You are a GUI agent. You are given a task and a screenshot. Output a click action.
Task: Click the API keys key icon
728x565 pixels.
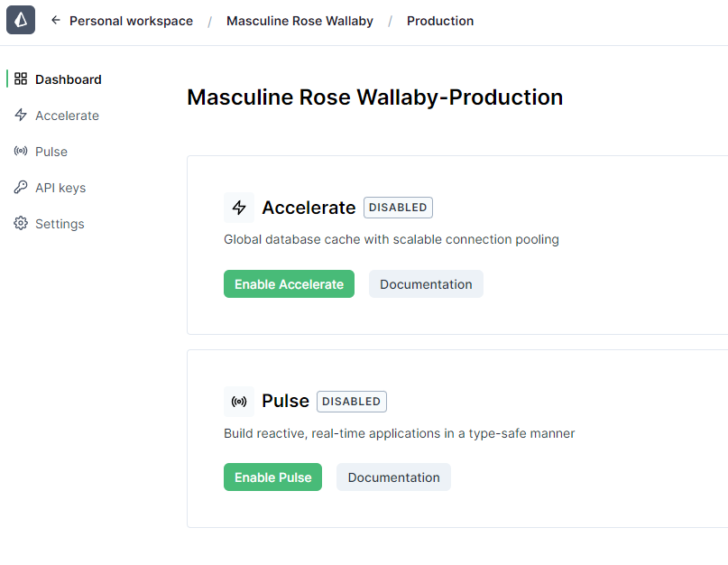(21, 188)
